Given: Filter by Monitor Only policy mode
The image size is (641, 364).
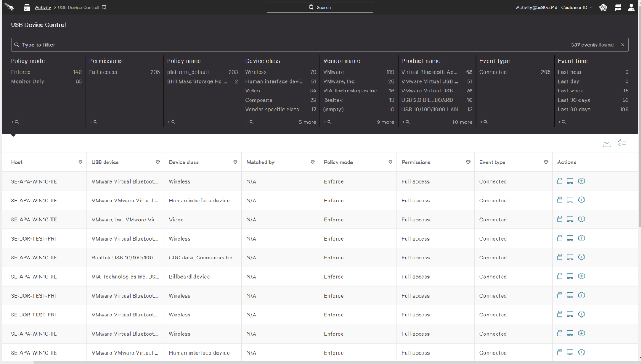Looking at the screenshot, I should (x=27, y=81).
